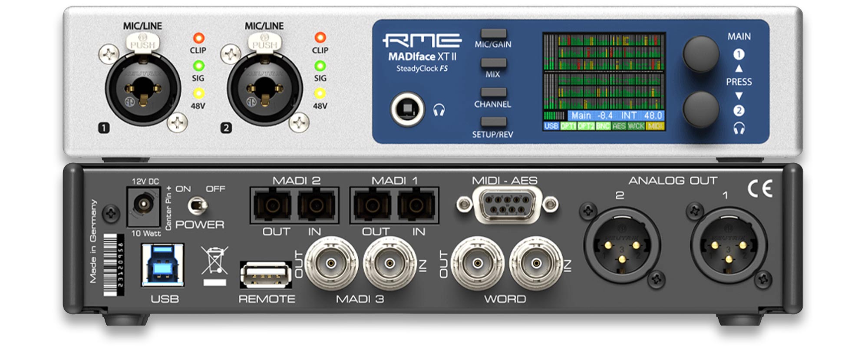
Task: Click MADI 3 IN BNC connector
Action: pyautogui.click(x=389, y=263)
